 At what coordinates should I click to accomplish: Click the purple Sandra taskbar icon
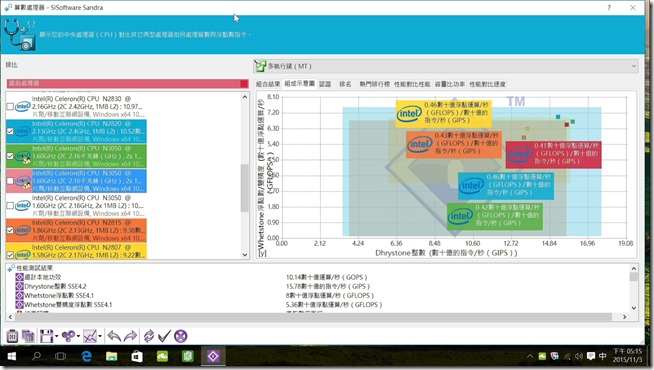pyautogui.click(x=213, y=356)
